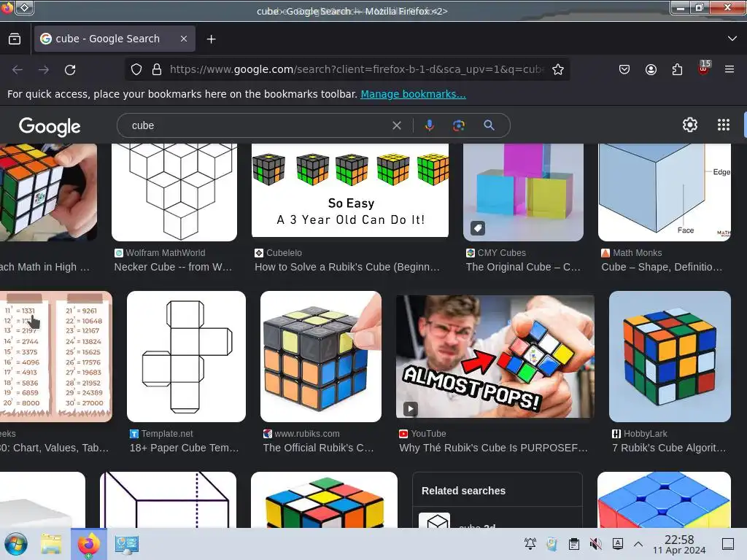The image size is (747, 560).
Task: Click Math Monks source label
Action: pos(638,253)
